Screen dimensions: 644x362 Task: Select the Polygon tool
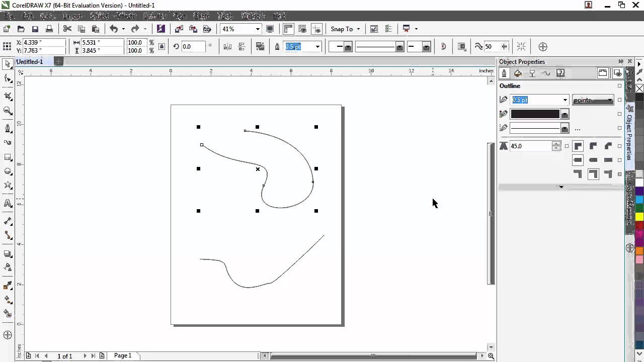coord(8,186)
